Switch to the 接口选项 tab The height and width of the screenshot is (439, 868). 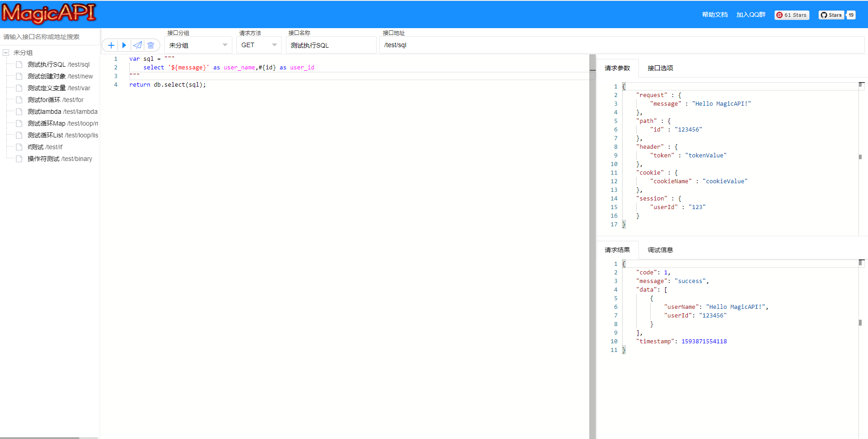(x=660, y=68)
